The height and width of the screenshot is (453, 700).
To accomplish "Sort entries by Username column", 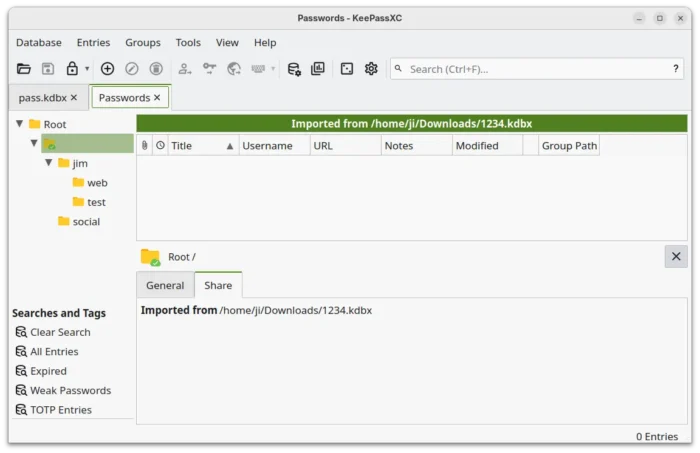I will [x=275, y=145].
